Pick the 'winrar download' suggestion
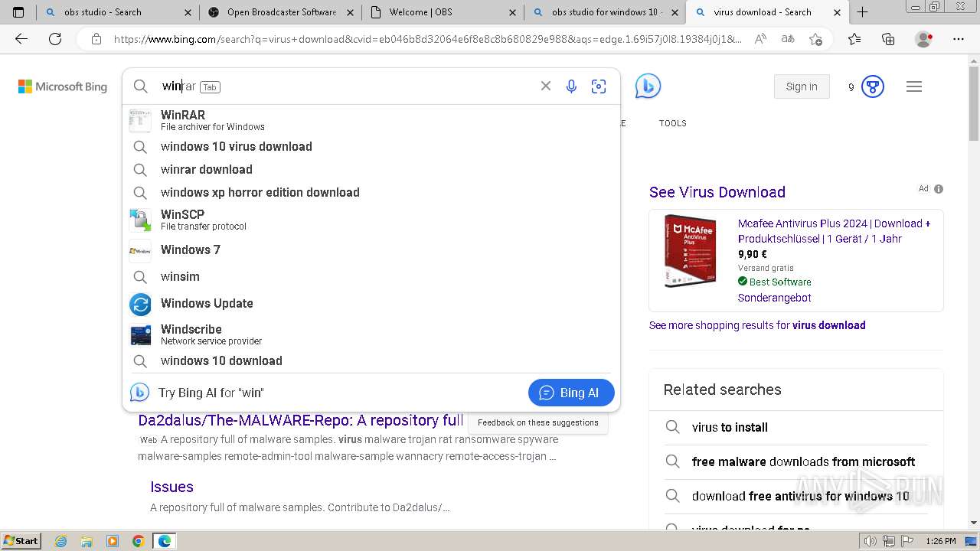The width and height of the screenshot is (980, 551). pyautogui.click(x=371, y=169)
